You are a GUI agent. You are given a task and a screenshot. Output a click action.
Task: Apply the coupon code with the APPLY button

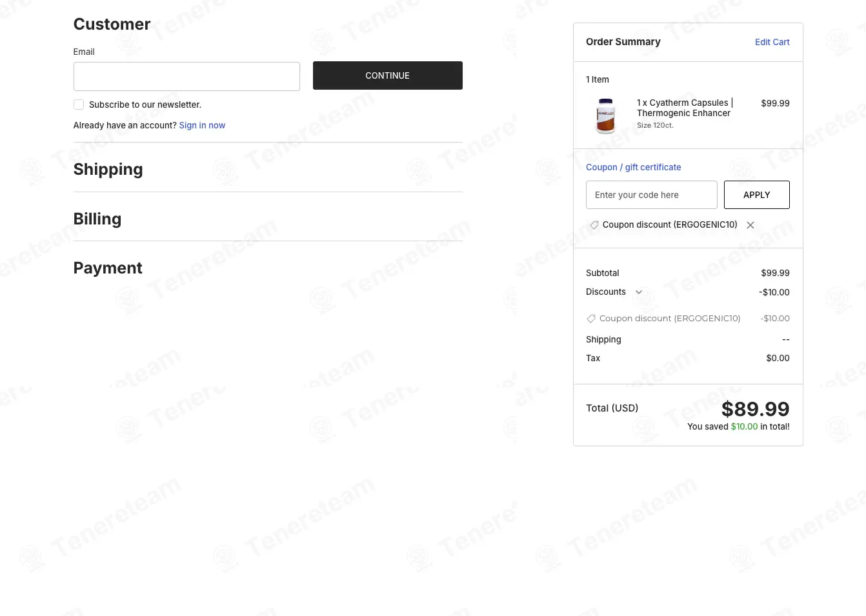pyautogui.click(x=757, y=195)
